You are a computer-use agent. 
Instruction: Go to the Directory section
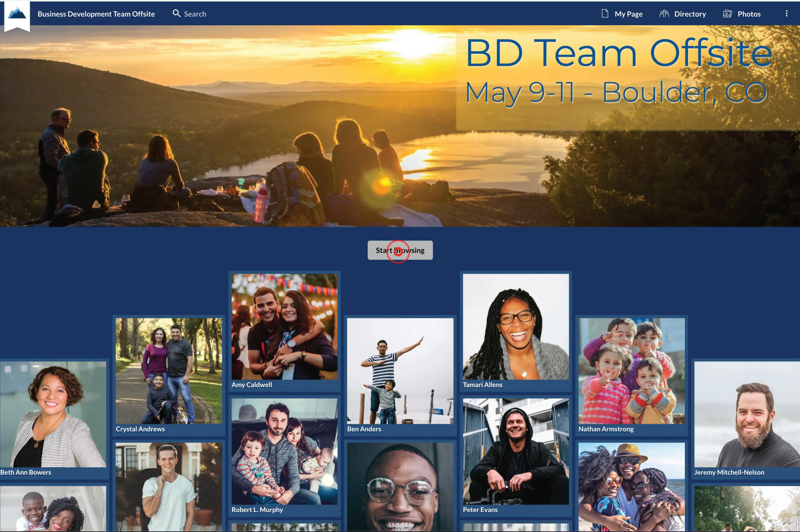click(x=690, y=14)
